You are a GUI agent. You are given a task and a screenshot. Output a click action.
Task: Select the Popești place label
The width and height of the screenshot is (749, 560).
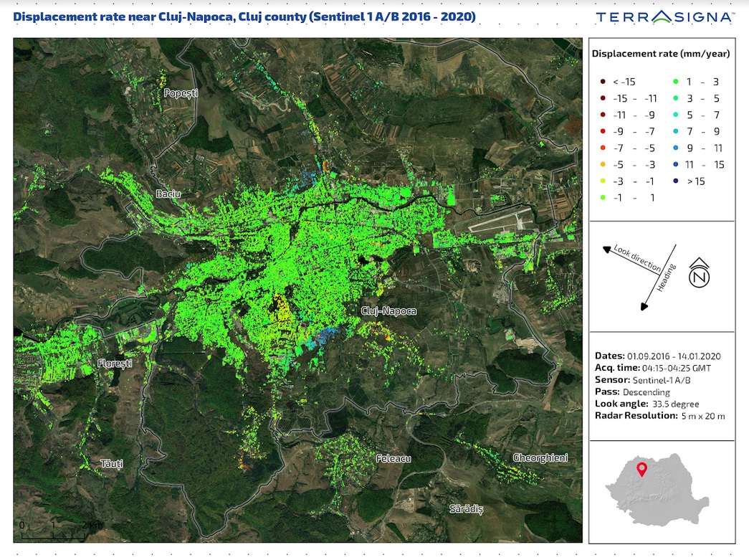pyautogui.click(x=180, y=93)
